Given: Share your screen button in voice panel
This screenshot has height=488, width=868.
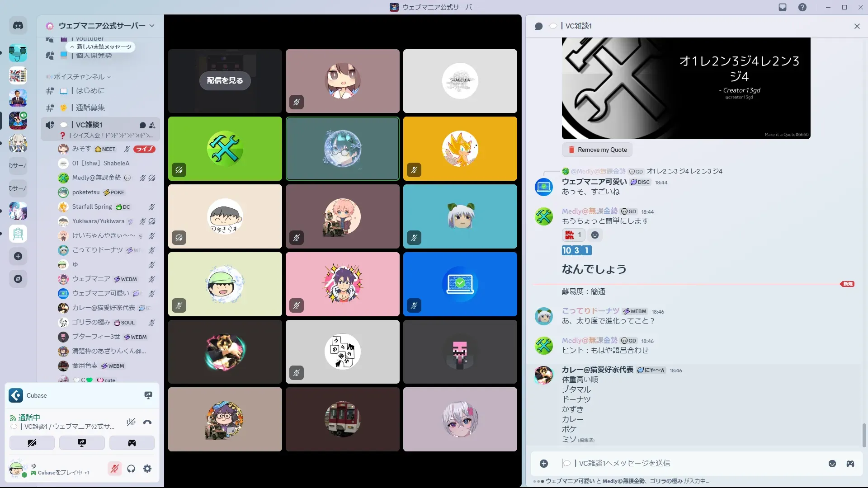Looking at the screenshot, I should pyautogui.click(x=82, y=443).
